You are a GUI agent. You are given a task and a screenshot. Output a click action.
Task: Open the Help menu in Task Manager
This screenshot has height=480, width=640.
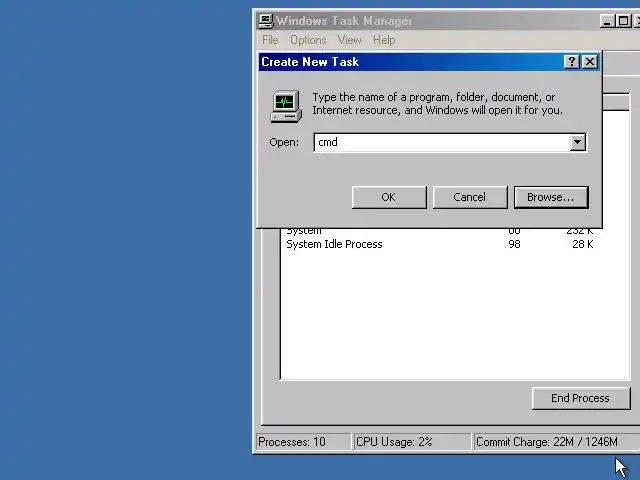point(384,40)
